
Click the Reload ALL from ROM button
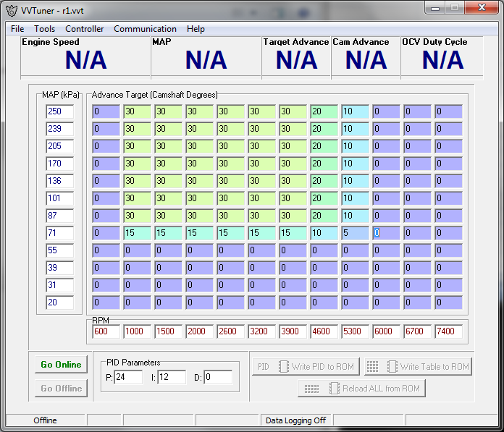point(362,389)
